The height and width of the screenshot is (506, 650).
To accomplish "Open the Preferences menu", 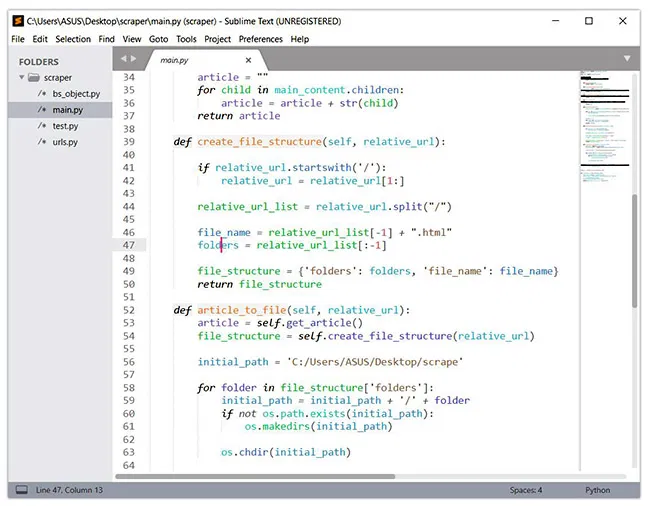I will [x=260, y=39].
